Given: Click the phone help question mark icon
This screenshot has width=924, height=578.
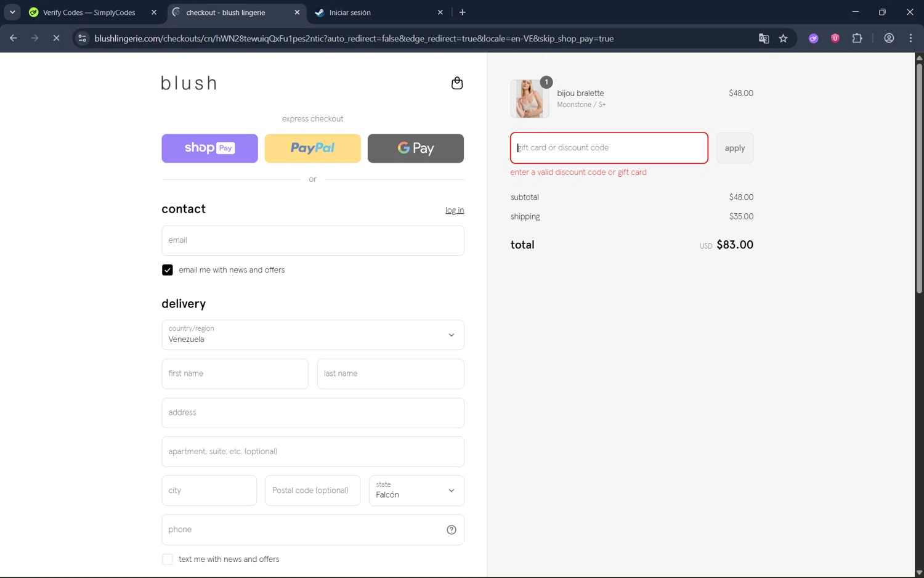Looking at the screenshot, I should [452, 530].
